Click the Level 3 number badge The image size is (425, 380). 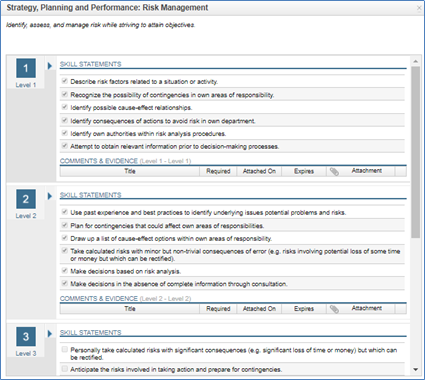click(x=26, y=337)
